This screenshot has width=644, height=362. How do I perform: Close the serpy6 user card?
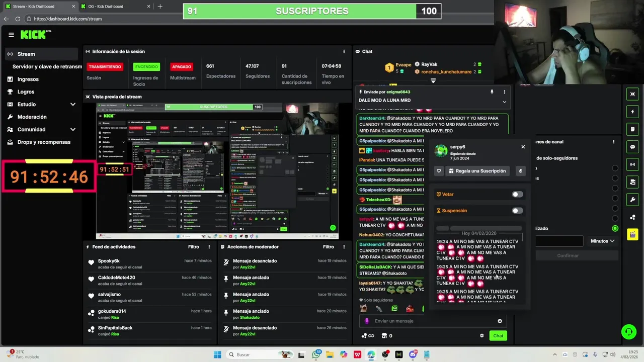tap(523, 147)
